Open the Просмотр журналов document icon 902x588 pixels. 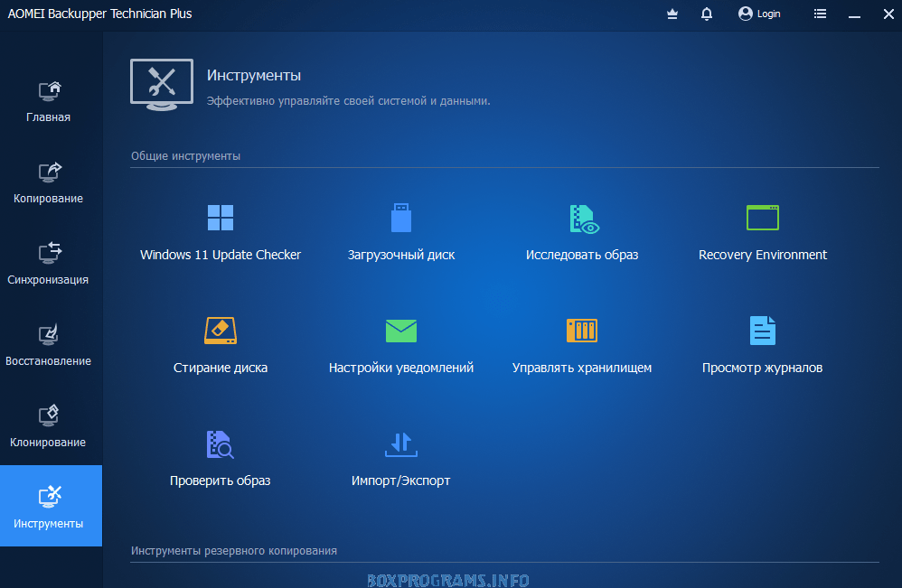click(762, 331)
